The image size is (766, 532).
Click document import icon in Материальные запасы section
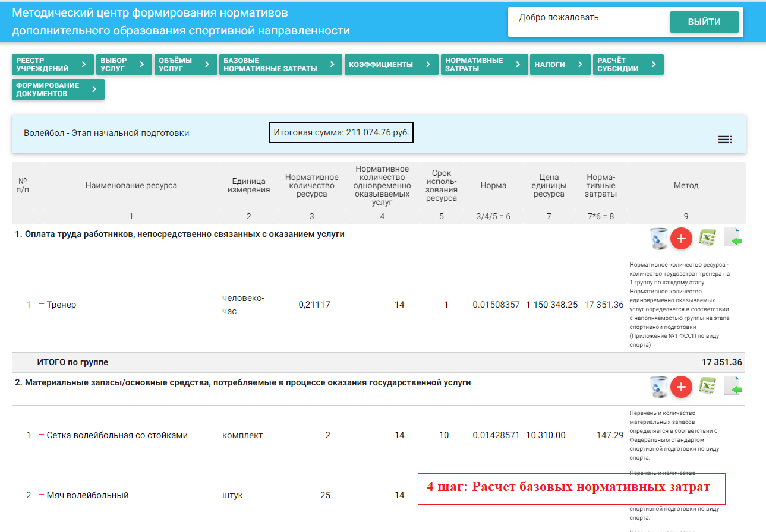733,387
